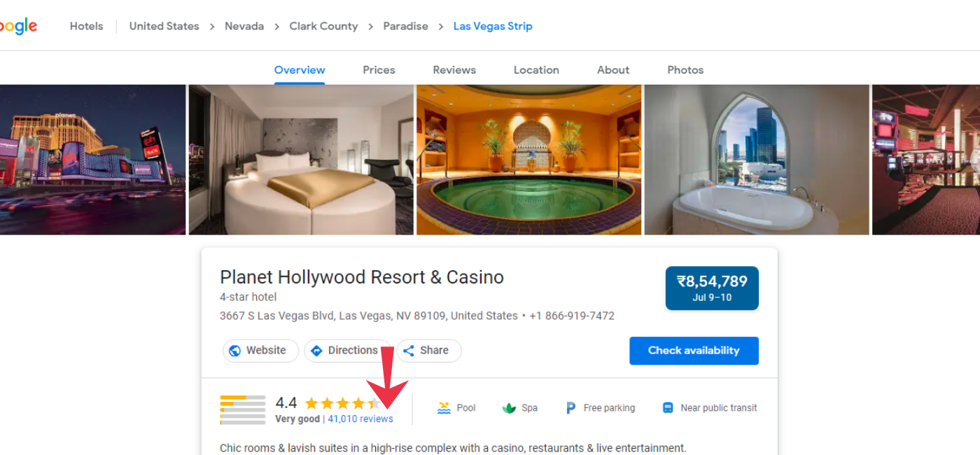Click the Directions diamond icon
Image resolution: width=980 pixels, height=455 pixels.
pos(316,351)
